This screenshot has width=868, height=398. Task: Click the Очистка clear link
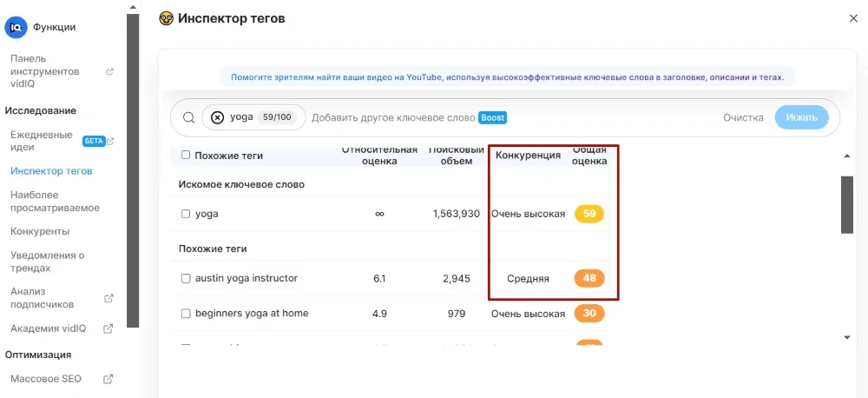(x=743, y=117)
